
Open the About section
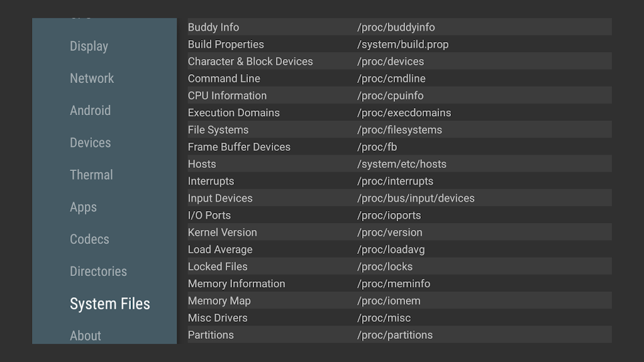click(x=86, y=336)
